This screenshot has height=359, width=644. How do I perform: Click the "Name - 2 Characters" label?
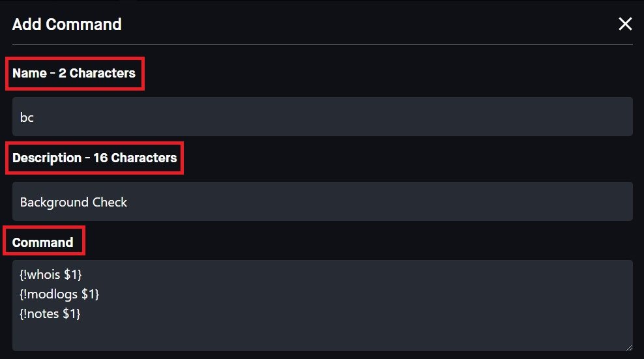[74, 73]
